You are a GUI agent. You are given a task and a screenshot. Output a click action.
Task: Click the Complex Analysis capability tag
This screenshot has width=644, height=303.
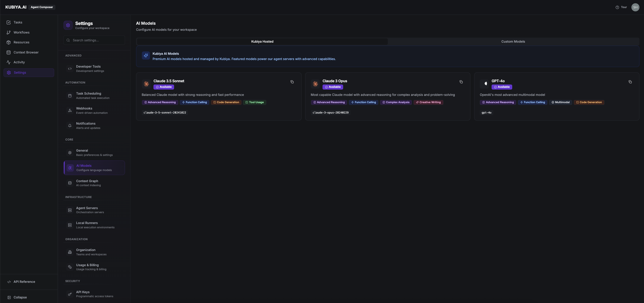point(396,102)
